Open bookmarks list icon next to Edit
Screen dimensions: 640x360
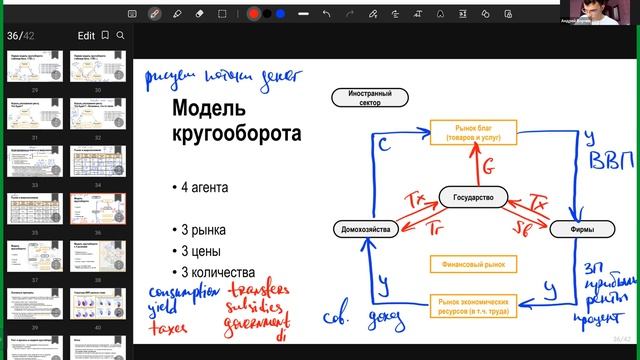click(x=105, y=36)
